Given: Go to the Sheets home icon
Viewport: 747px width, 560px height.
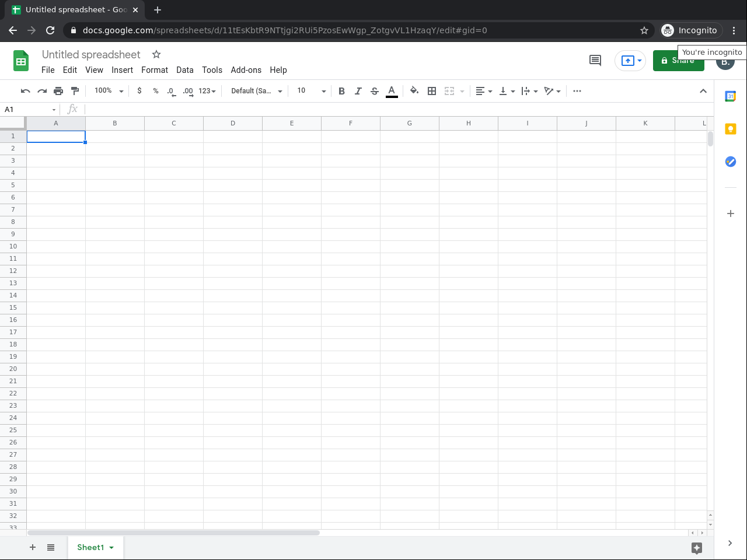Looking at the screenshot, I should click(21, 61).
